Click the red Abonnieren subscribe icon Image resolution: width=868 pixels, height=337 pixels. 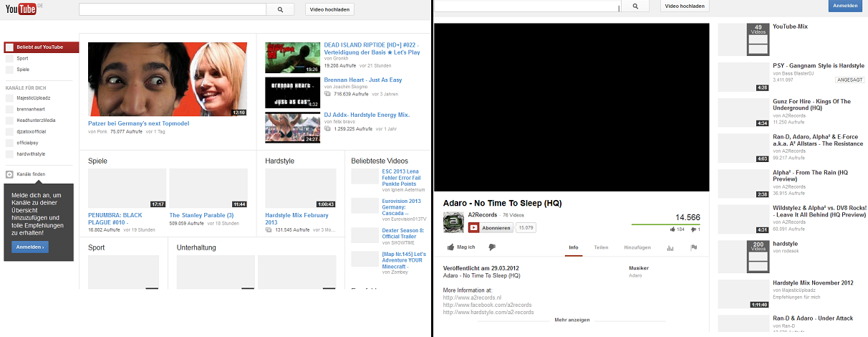[473, 227]
